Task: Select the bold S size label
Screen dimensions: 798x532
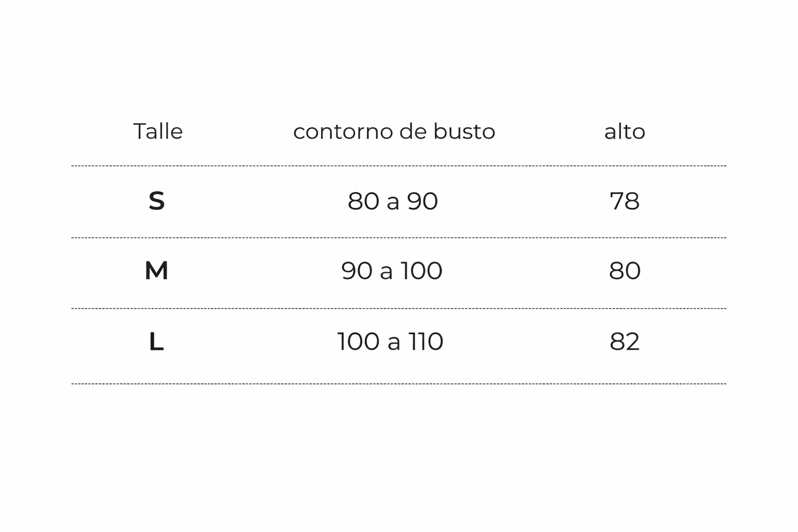Action: coord(156,201)
